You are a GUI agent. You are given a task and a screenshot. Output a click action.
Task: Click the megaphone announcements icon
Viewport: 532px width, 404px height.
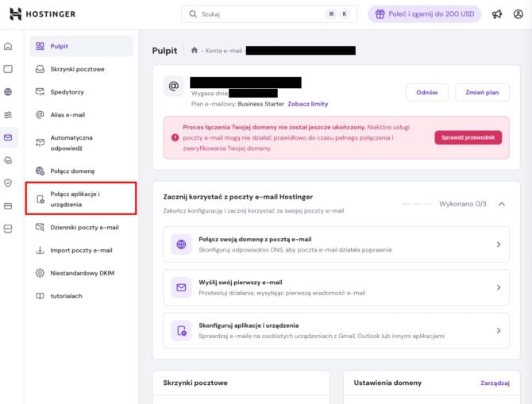497,14
